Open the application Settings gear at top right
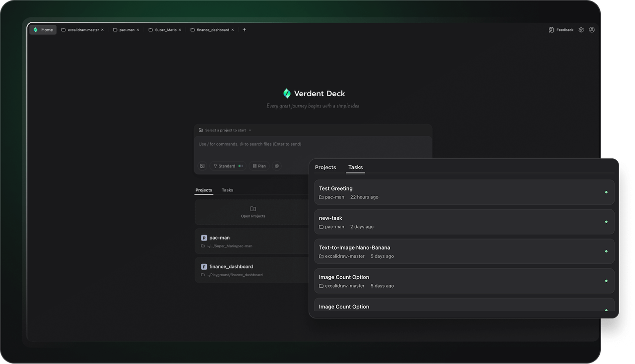 [580, 30]
